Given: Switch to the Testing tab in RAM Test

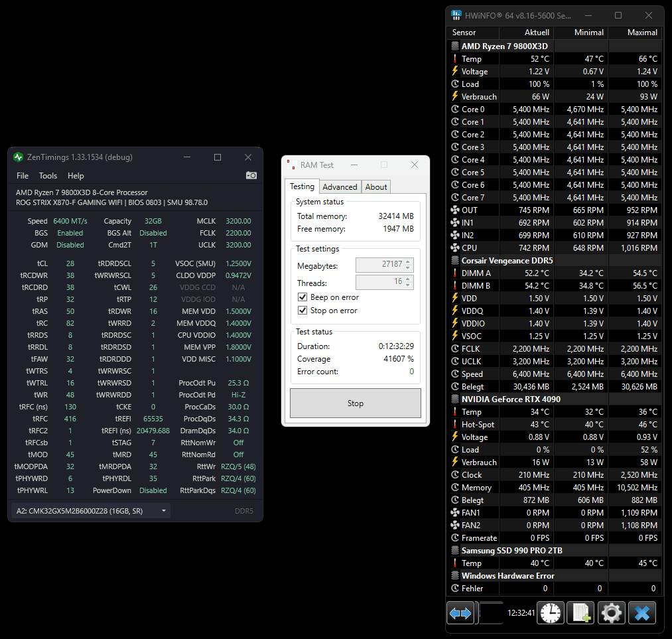Looking at the screenshot, I should (x=302, y=186).
